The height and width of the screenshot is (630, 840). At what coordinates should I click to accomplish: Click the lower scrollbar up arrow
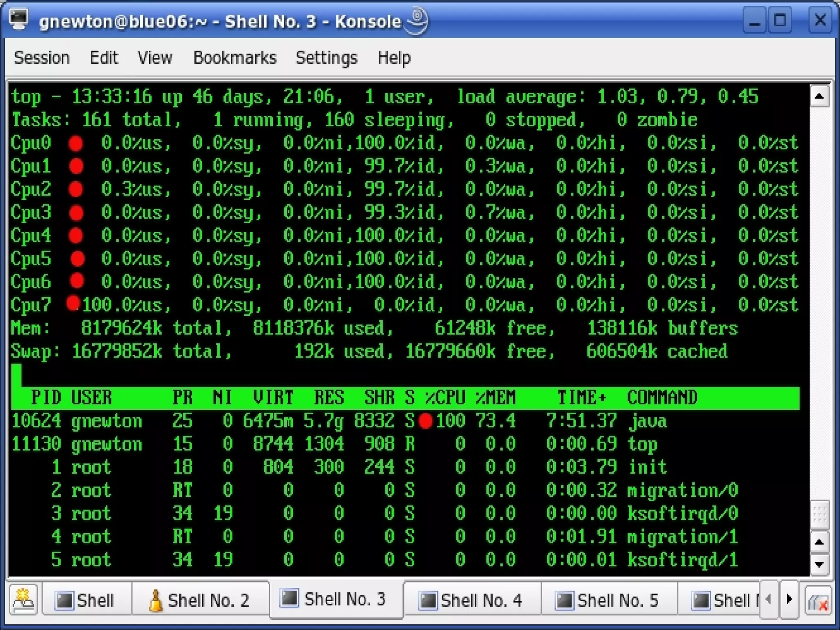pyautogui.click(x=819, y=542)
